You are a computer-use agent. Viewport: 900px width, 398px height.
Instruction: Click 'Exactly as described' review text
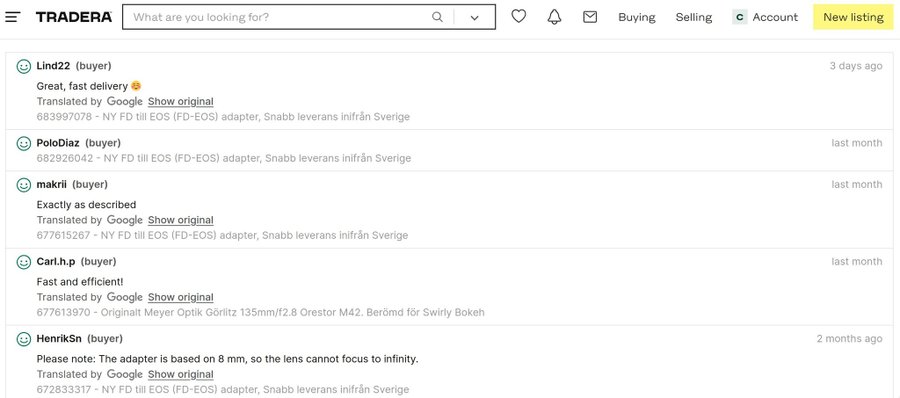click(87, 204)
